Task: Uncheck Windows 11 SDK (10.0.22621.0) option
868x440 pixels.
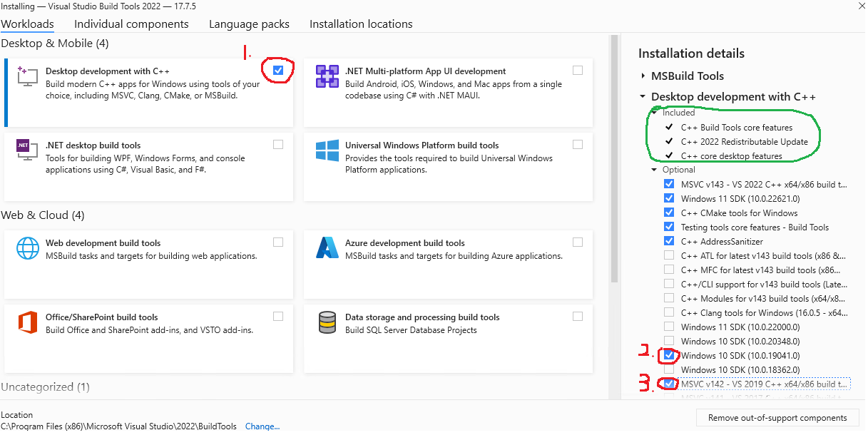Action: click(669, 198)
